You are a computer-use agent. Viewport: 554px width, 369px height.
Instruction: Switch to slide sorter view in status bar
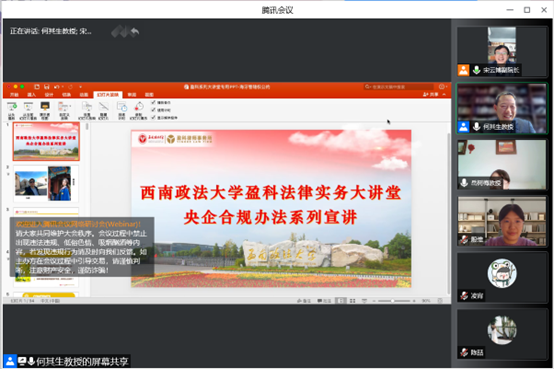click(352, 301)
